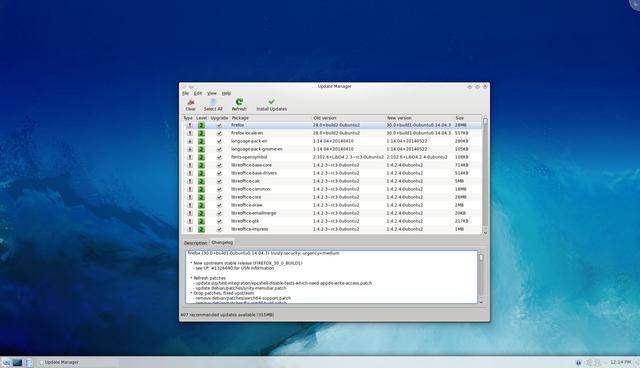The width and height of the screenshot is (640, 368).
Task: Click the type icon for libreoffice-calc
Action: point(189,181)
